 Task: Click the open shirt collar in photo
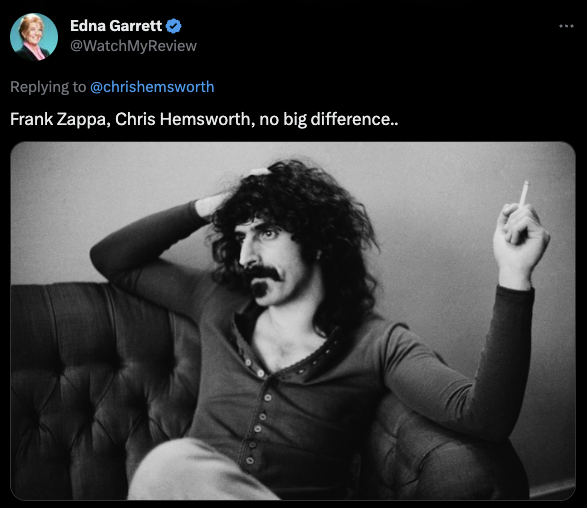click(285, 344)
